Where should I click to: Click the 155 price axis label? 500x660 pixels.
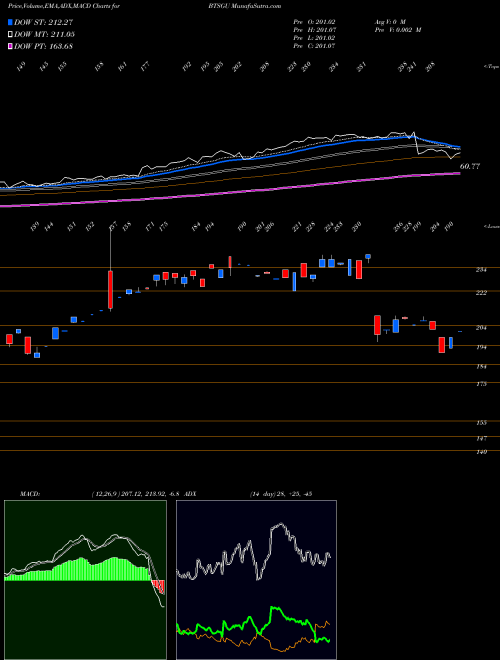[x=481, y=423]
